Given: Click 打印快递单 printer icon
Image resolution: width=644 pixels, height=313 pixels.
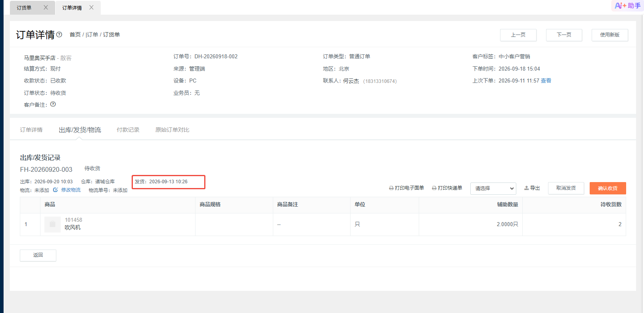Looking at the screenshot, I should pos(434,188).
